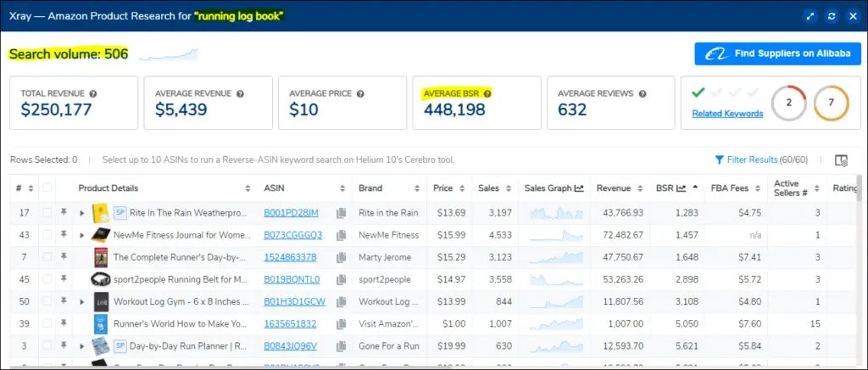Click sales graph for Rite in the Rain

pos(556,213)
